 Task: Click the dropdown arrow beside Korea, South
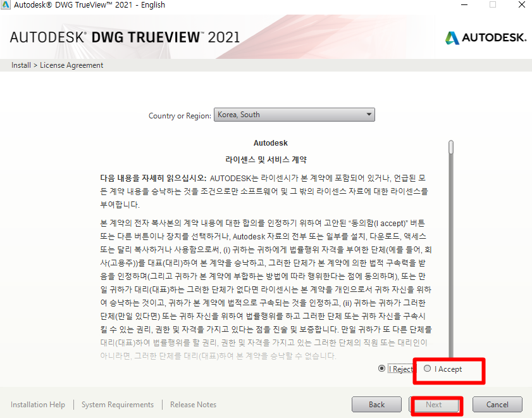click(x=369, y=115)
